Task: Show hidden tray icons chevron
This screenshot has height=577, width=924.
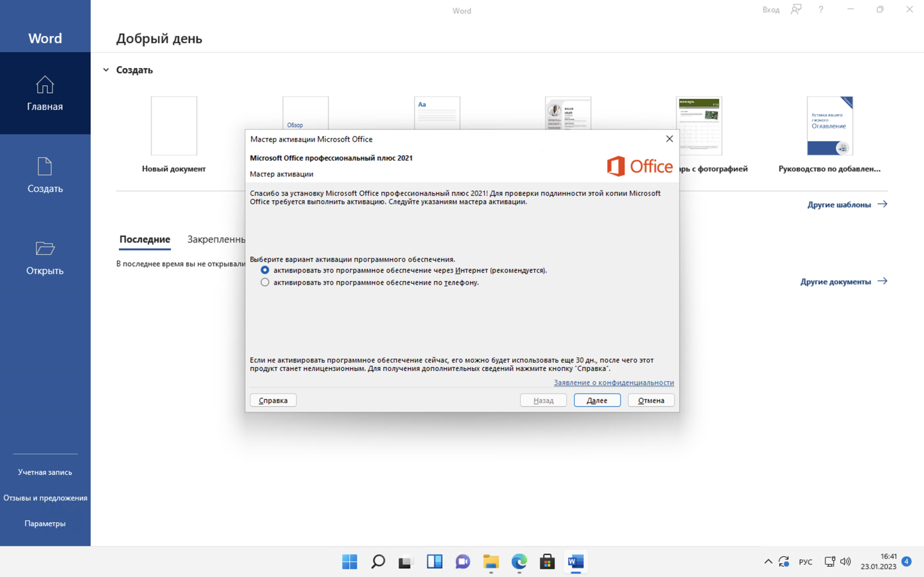Action: click(768, 562)
